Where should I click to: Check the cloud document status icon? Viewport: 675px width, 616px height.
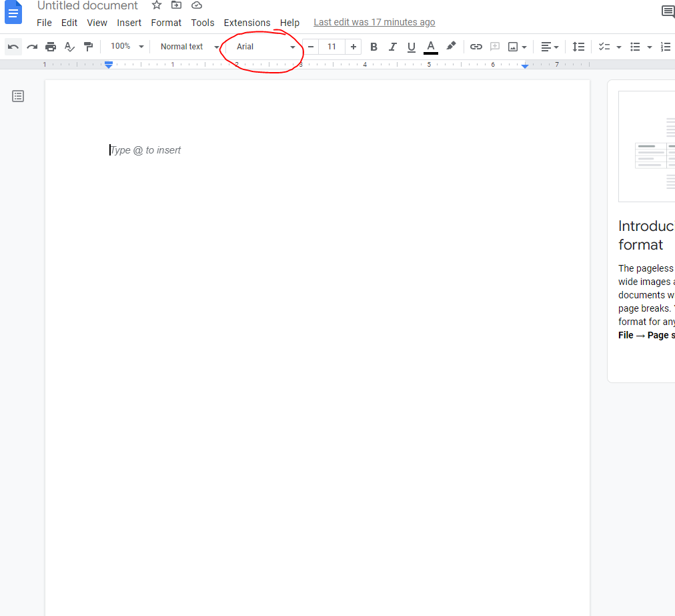pyautogui.click(x=197, y=5)
